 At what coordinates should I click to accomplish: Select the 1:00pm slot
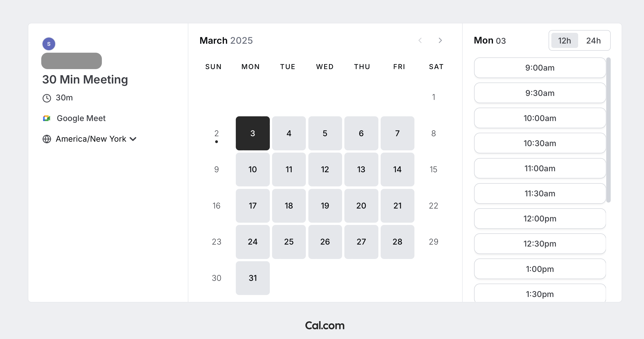540,269
